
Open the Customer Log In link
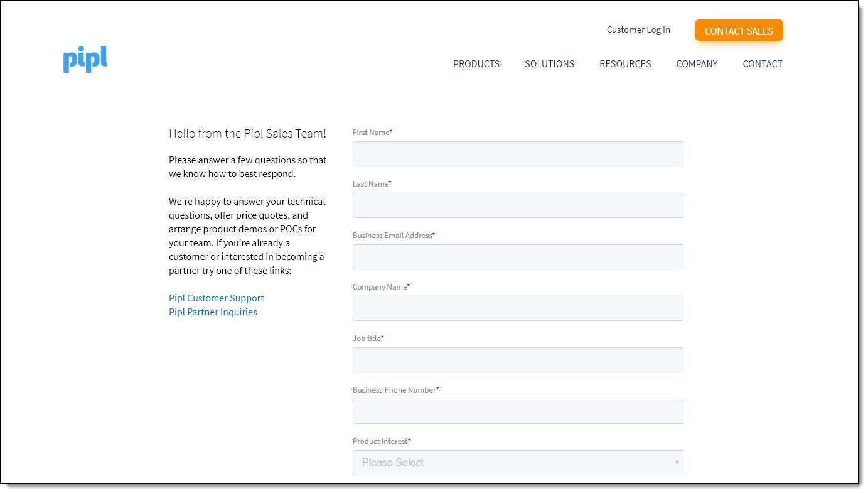point(638,30)
